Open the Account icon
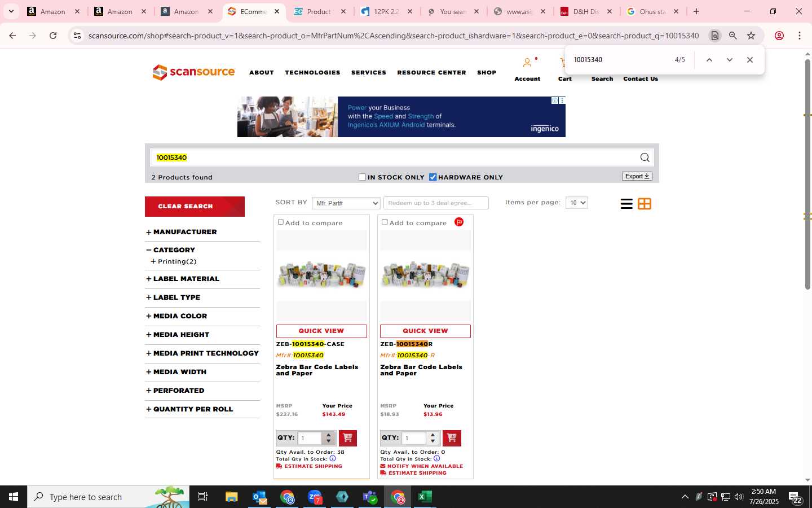Screen dimensions: 812x508 (527, 63)
